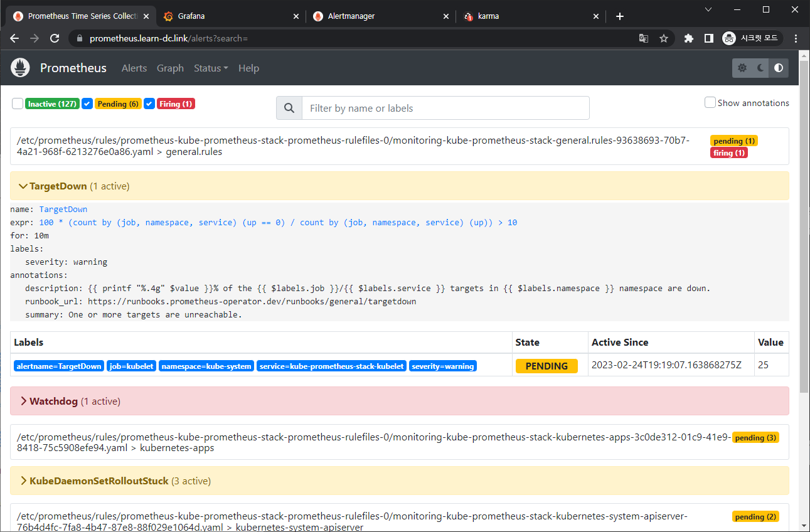810x532 pixels.
Task: Tick the Show annotations checkbox
Action: click(710, 102)
